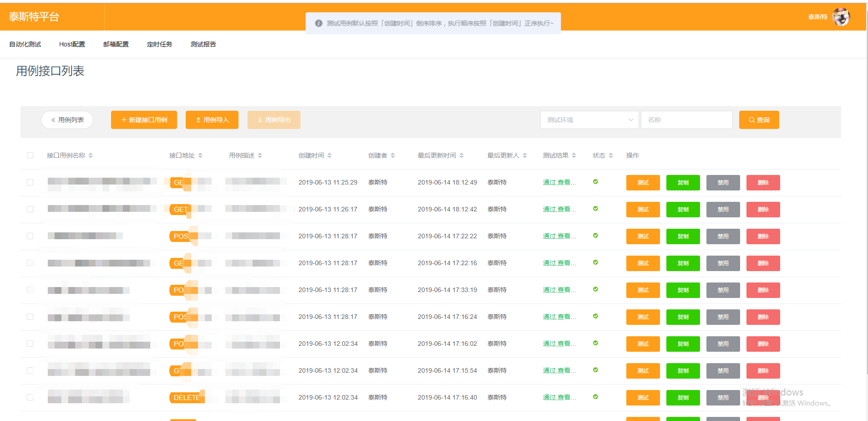Sort by 创建者 column arrows

click(x=393, y=155)
